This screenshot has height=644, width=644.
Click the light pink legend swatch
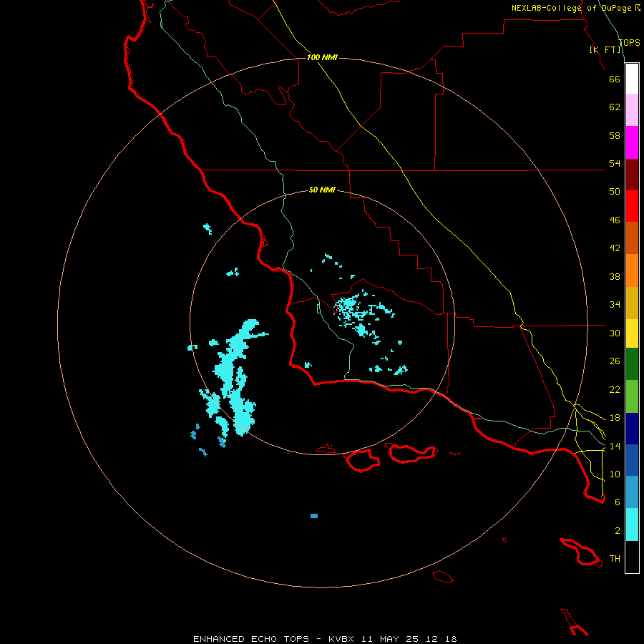click(x=632, y=109)
